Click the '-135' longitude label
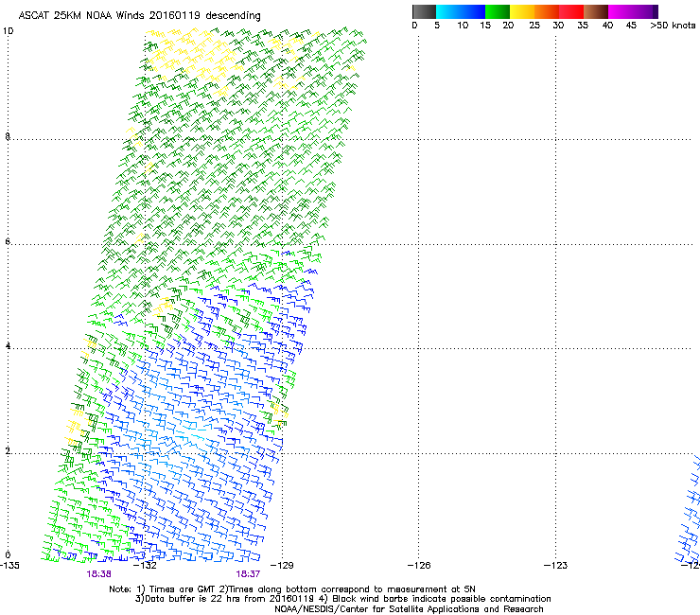Image resolution: width=700 pixels, height=615 pixels. [9, 566]
